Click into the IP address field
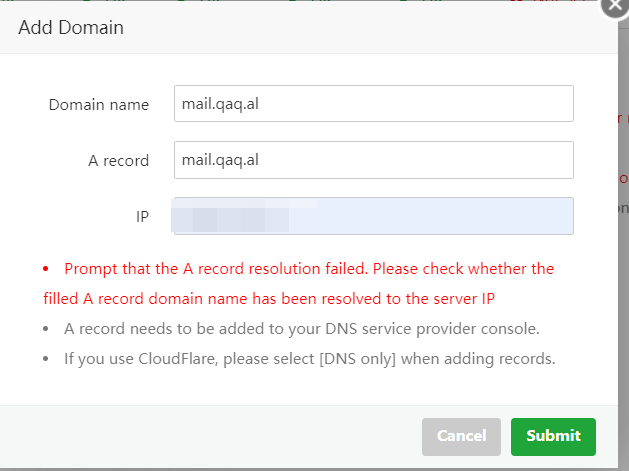The image size is (629, 471). click(x=373, y=216)
